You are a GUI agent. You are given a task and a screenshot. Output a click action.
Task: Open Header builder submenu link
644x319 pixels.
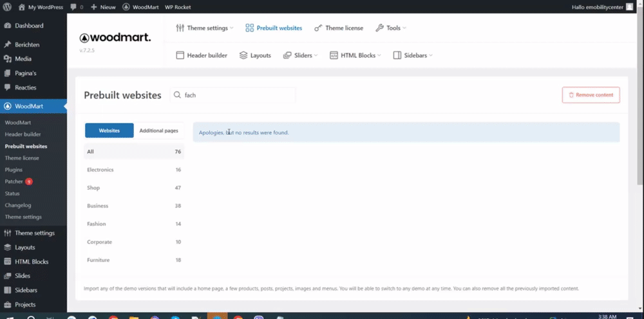(x=23, y=134)
